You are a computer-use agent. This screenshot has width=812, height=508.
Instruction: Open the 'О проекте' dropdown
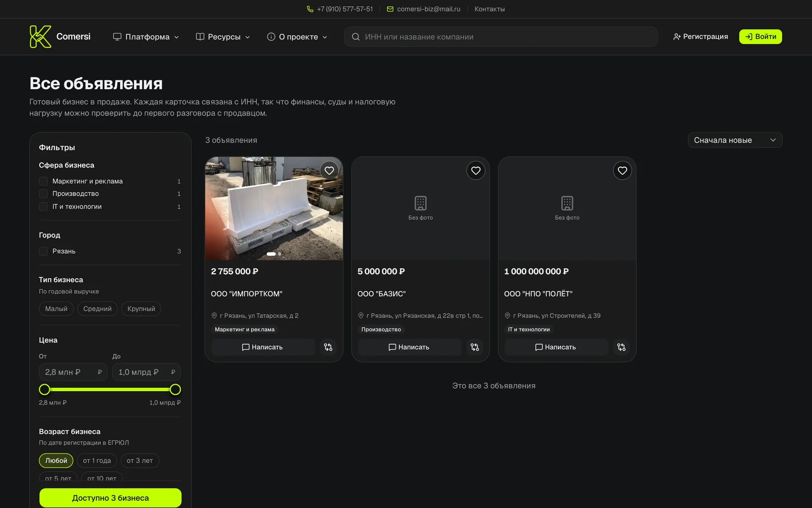pyautogui.click(x=297, y=37)
